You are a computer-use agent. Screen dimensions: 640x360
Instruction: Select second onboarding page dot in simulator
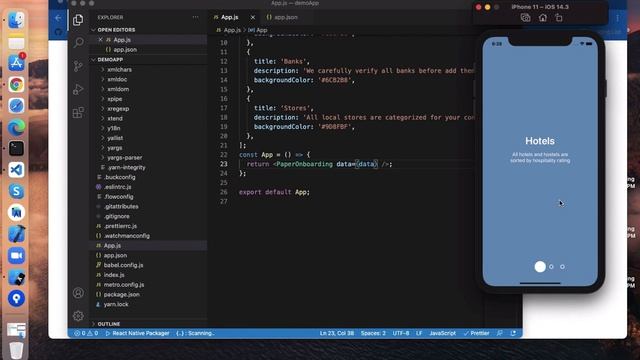coord(551,267)
